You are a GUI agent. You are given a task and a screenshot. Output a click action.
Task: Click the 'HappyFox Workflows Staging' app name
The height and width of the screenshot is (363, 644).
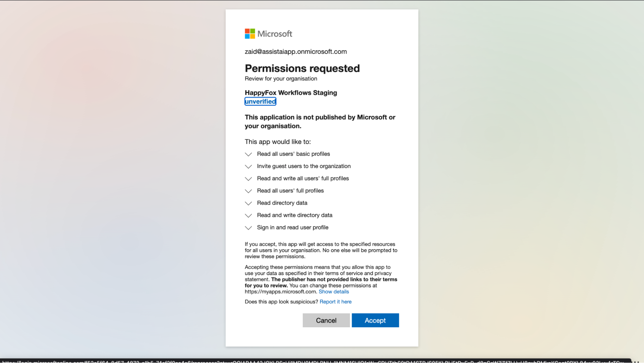(x=291, y=93)
